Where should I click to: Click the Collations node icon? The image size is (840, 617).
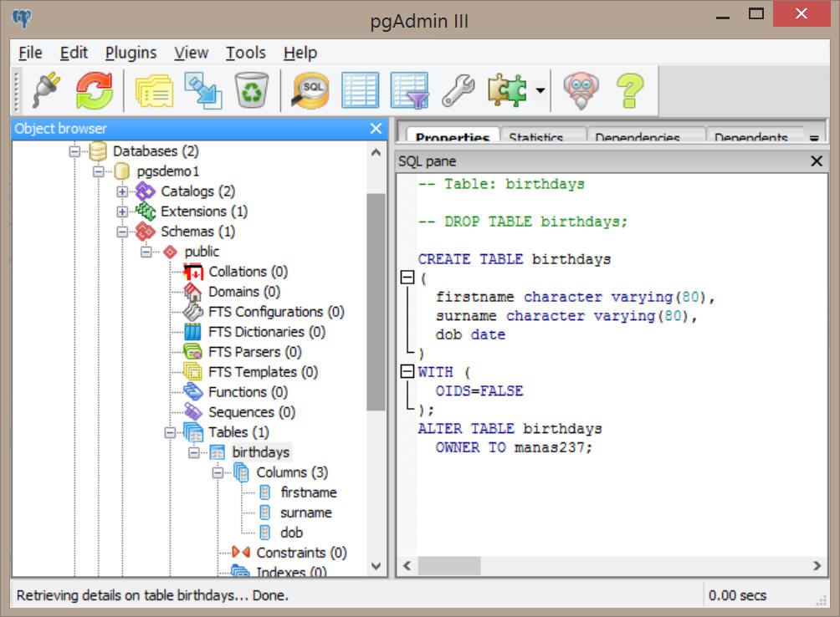193,272
